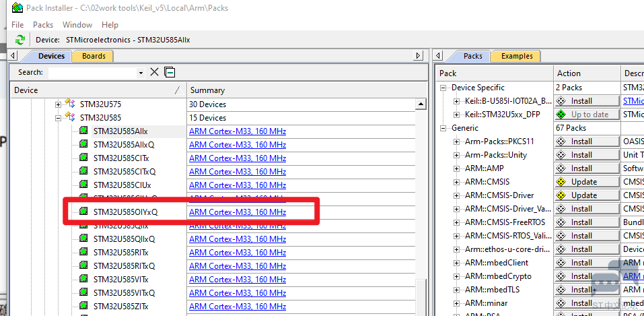The height and width of the screenshot is (316, 644).
Task: Expand the ARM::CMSIS pack entry
Action: (456, 182)
